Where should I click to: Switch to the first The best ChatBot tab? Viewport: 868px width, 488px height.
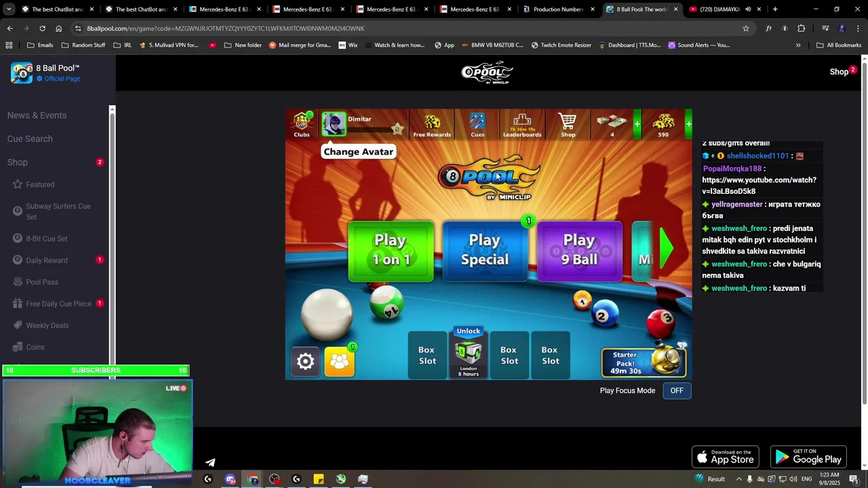pos(57,9)
